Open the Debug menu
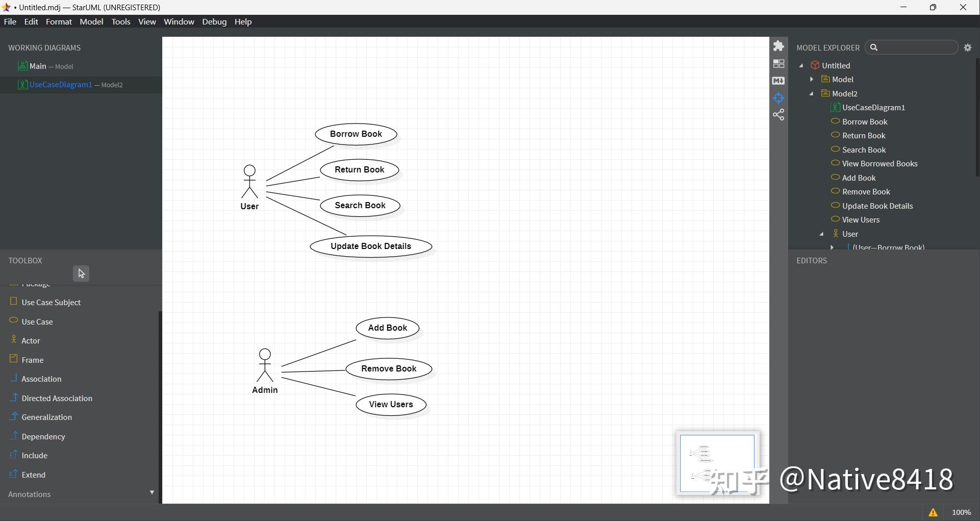 pyautogui.click(x=214, y=21)
